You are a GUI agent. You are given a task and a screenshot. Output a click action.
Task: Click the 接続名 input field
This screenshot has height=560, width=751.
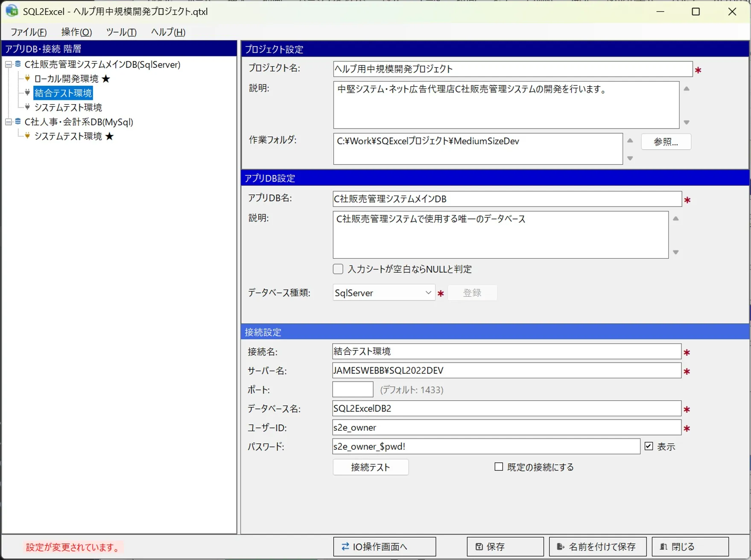click(507, 351)
